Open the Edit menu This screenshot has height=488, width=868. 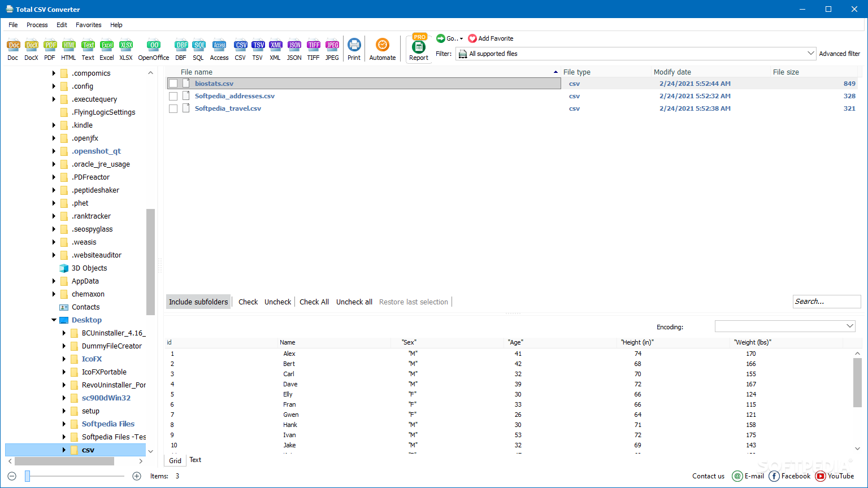pos(62,25)
